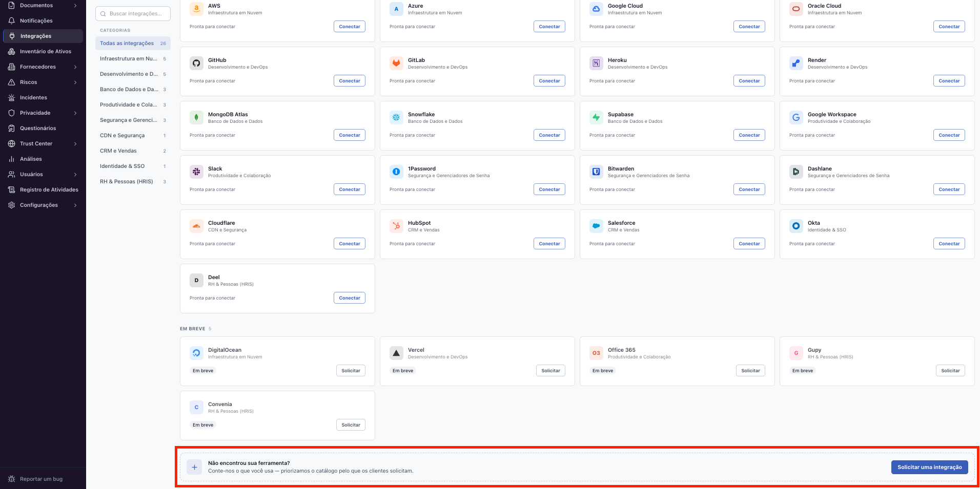This screenshot has height=489, width=980.
Task: Focus the Buscar integrações search field
Action: click(x=133, y=14)
